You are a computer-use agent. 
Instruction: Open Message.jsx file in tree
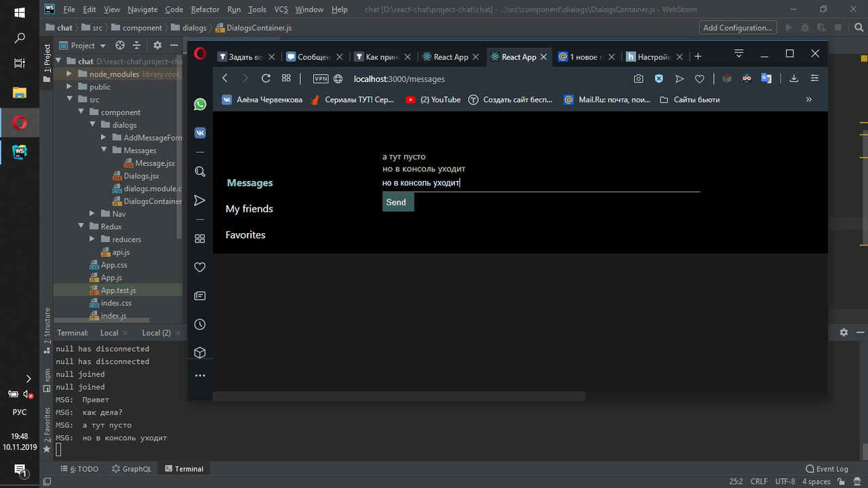pos(150,163)
